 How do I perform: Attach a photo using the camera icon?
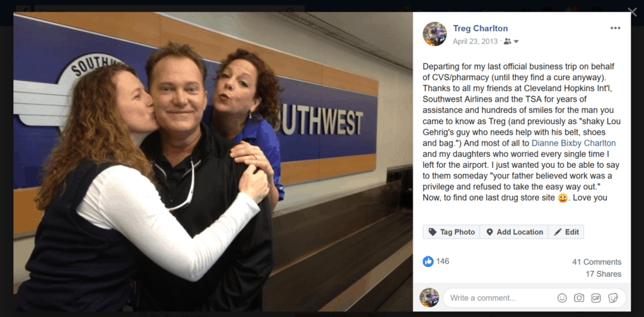[x=579, y=297]
